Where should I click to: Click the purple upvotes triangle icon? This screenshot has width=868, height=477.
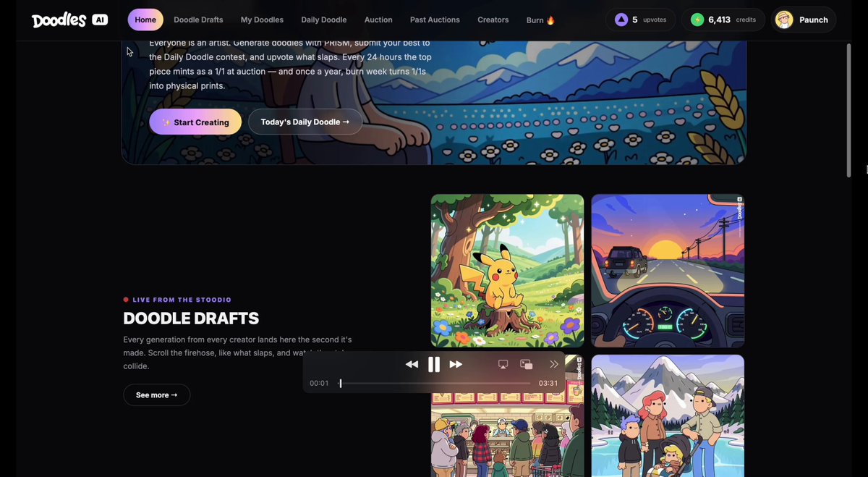pyautogui.click(x=621, y=20)
